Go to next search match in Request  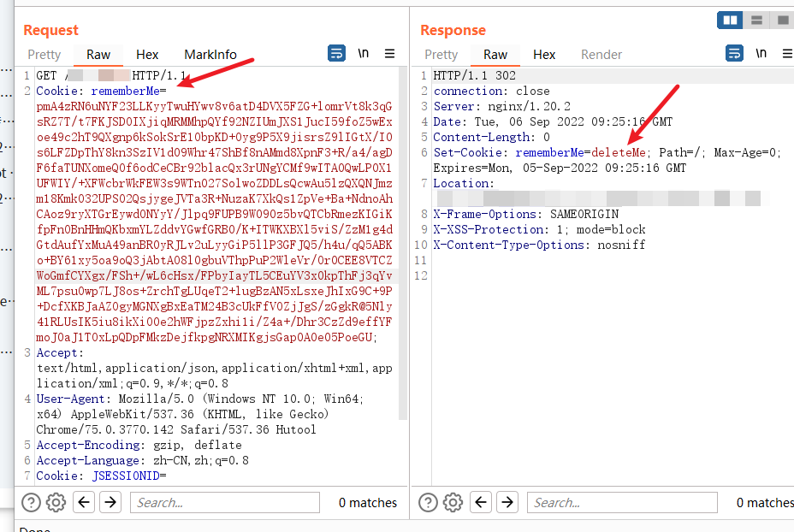coord(110,503)
